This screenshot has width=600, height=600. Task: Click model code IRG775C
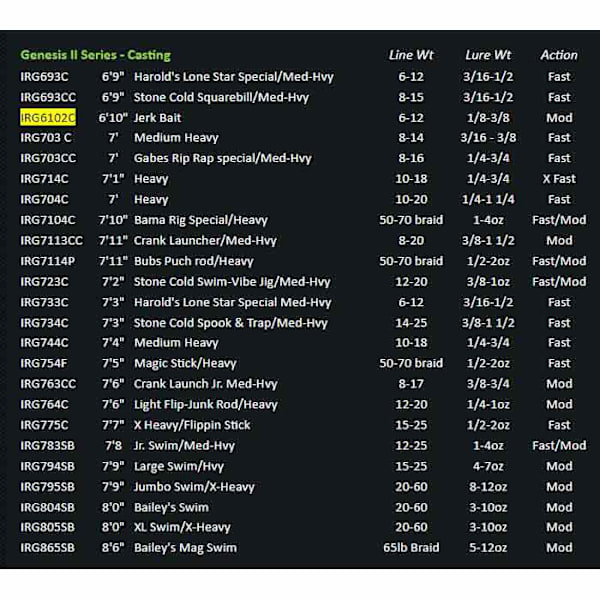44,425
